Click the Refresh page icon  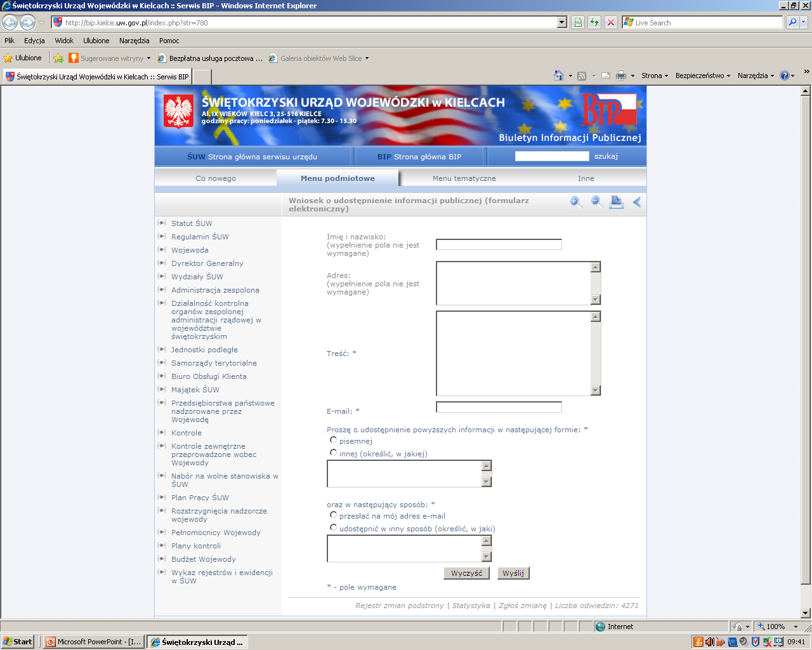pyautogui.click(x=594, y=22)
